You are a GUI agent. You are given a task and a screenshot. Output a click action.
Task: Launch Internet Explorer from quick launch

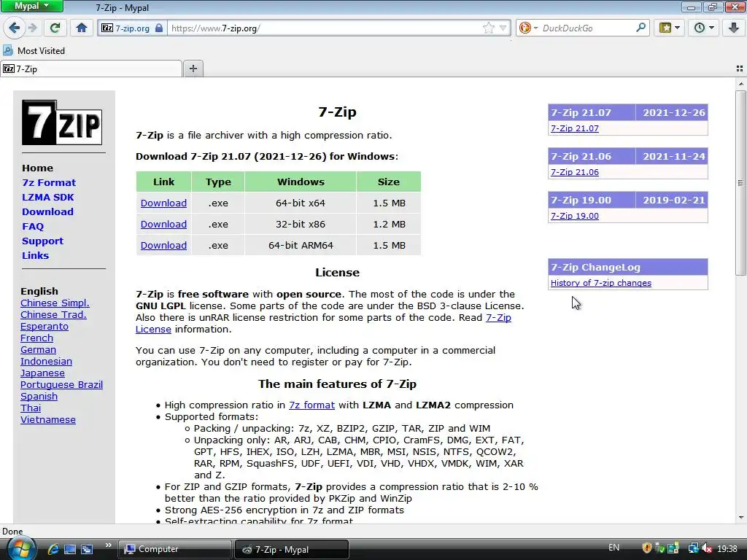53,549
